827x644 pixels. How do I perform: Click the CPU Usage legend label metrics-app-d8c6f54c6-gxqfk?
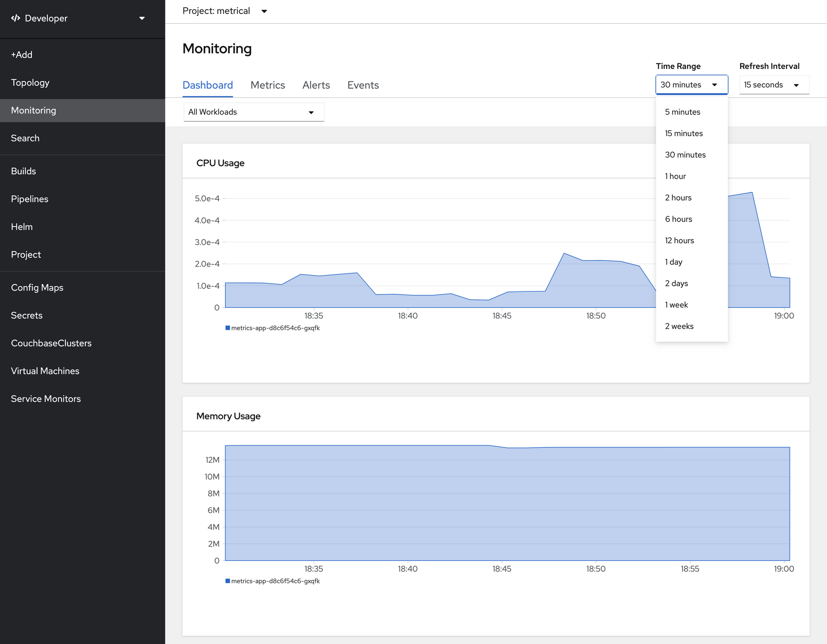(x=275, y=328)
